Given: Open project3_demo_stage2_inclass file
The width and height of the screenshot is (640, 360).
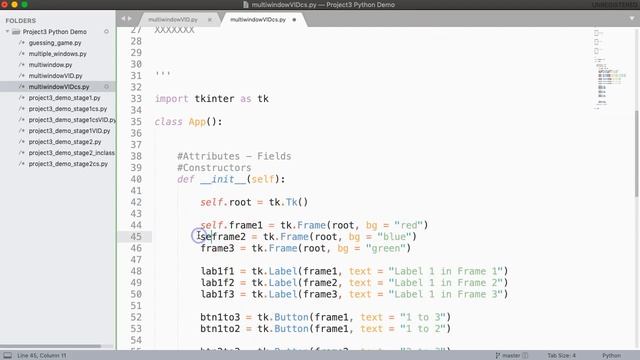Looking at the screenshot, I should click(x=71, y=153).
